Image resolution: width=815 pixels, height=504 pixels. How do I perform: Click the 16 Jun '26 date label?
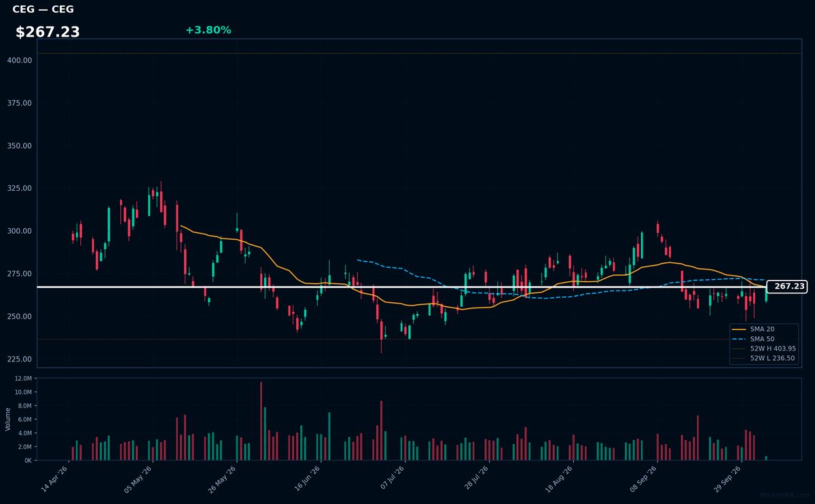pyautogui.click(x=307, y=479)
